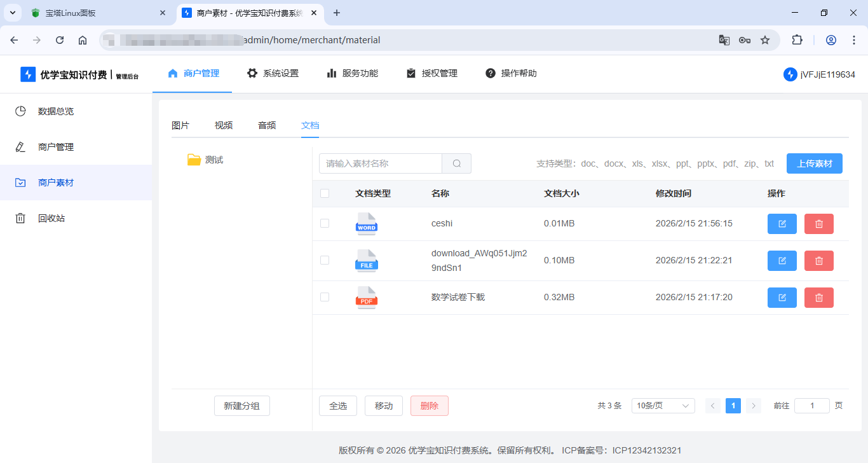Viewport: 868px width, 463px height.
Task: Select the download_AWq051Jjm29ndSn1 row checkbox
Action: 325,260
